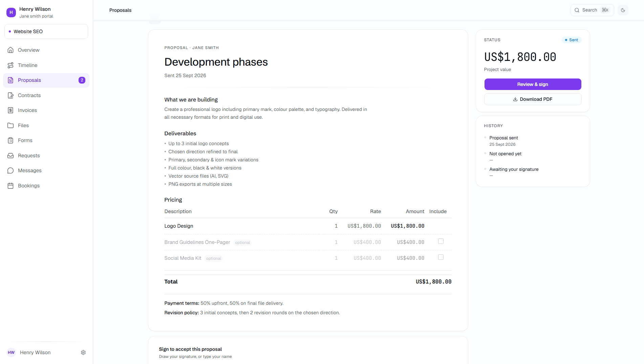
Task: Click the Requests inbox icon
Action: [x=10, y=156]
